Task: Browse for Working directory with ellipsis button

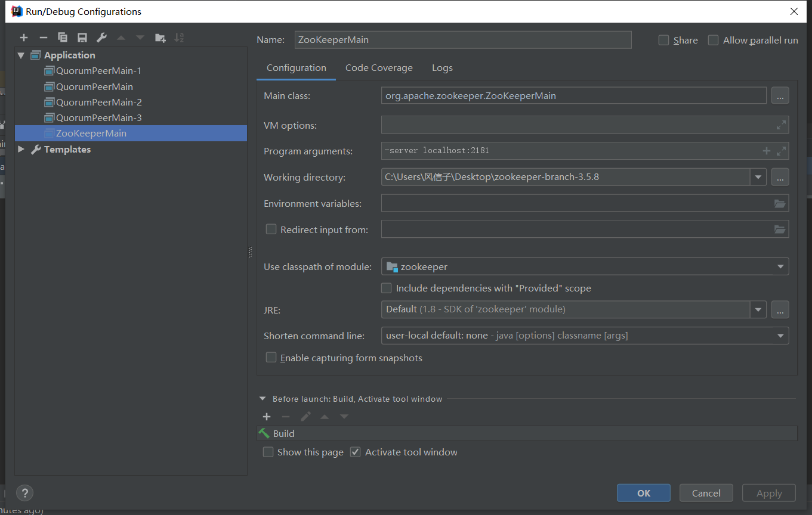Action: [x=780, y=177]
